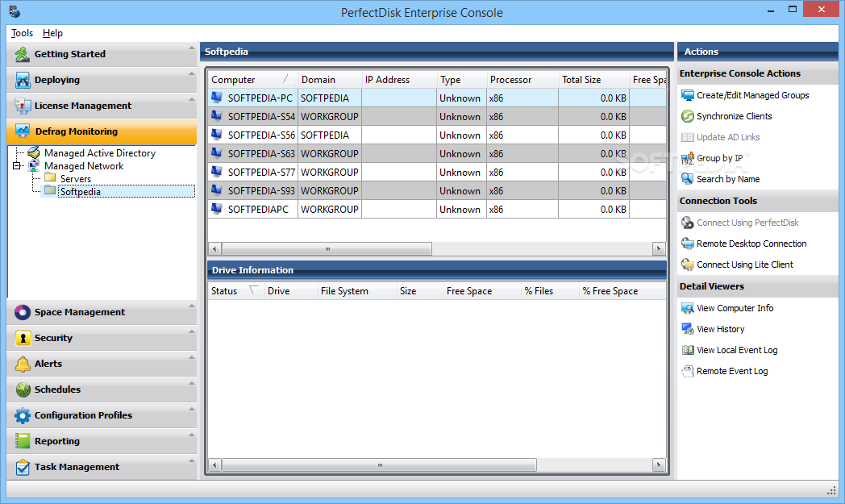Image resolution: width=845 pixels, height=504 pixels.
Task: Select the SOFTPEDIA-S93 computer row
Action: pos(437,191)
